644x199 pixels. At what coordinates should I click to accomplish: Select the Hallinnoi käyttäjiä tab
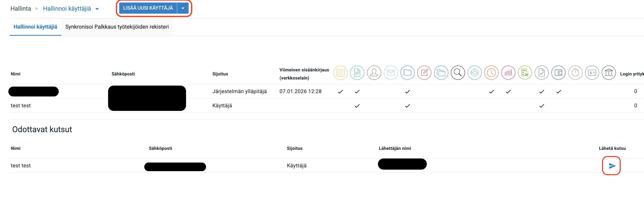35,27
